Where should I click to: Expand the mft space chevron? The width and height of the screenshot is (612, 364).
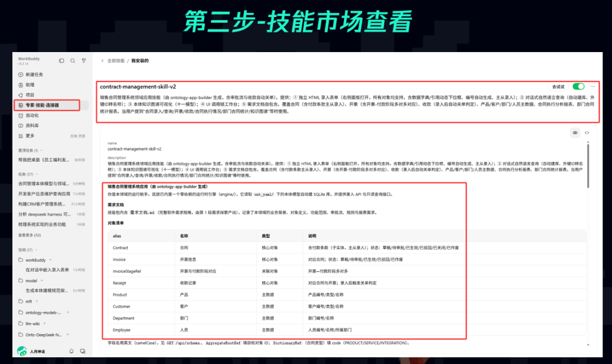(37, 301)
